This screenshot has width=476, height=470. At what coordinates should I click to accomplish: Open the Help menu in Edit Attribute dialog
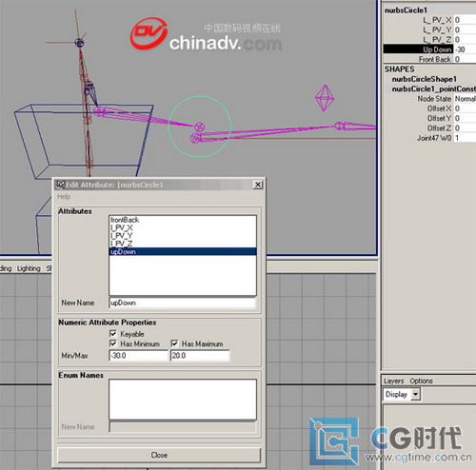pyautogui.click(x=64, y=197)
